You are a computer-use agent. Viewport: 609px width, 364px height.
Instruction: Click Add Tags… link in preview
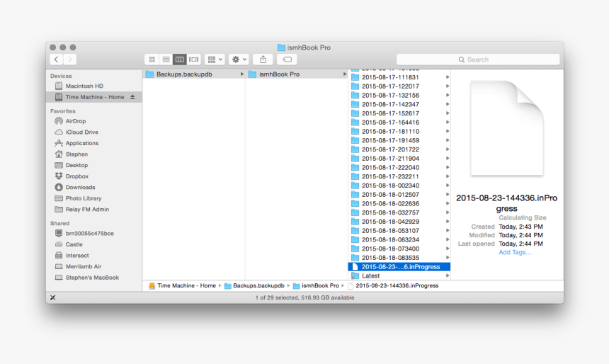pos(515,252)
